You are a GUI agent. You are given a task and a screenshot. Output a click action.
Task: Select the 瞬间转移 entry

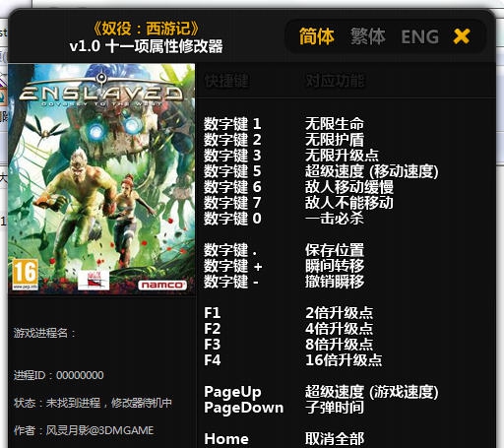pyautogui.click(x=335, y=266)
